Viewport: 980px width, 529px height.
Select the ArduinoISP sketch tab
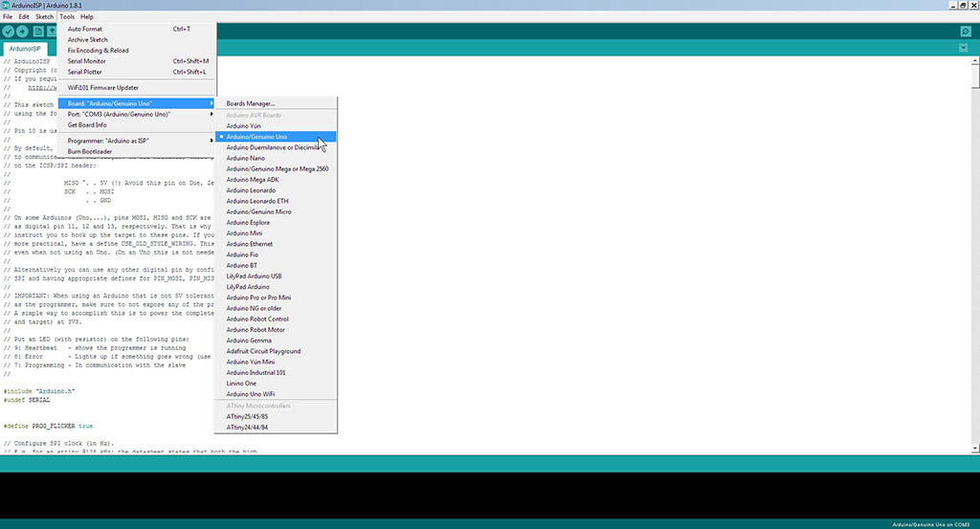click(x=25, y=49)
